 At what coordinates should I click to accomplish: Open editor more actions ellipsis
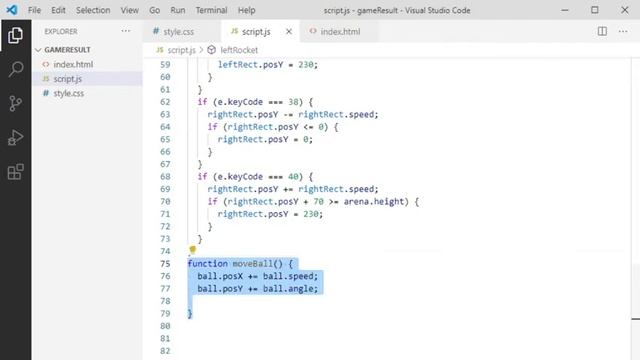623,31
